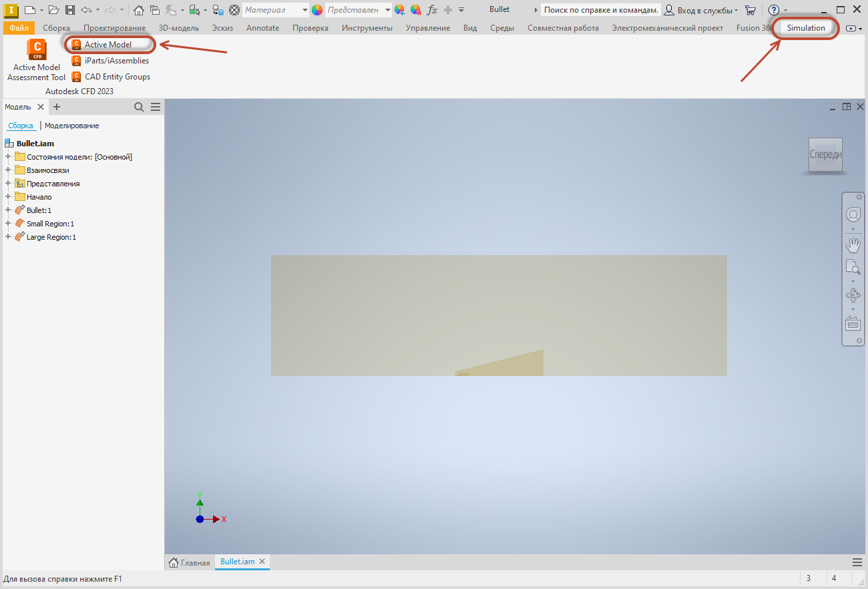The image size is (868, 589).
Task: Select the Вид ribbon tab
Action: pos(470,28)
